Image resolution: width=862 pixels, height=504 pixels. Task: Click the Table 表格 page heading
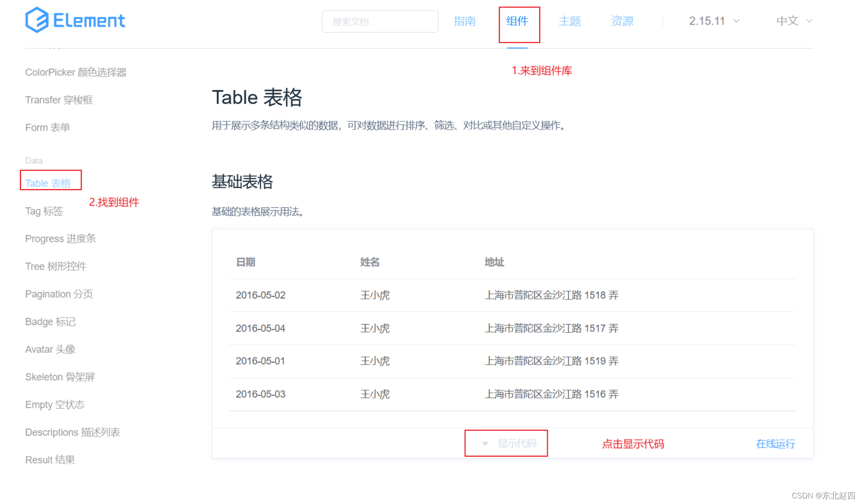[x=257, y=98]
